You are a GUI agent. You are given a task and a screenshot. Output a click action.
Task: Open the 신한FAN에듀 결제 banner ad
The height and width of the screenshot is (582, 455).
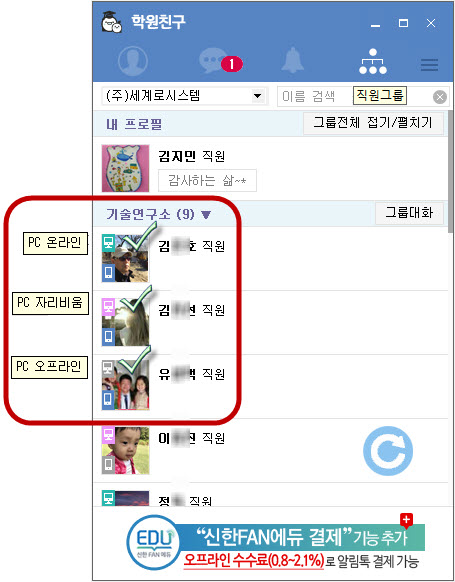[x=275, y=542]
